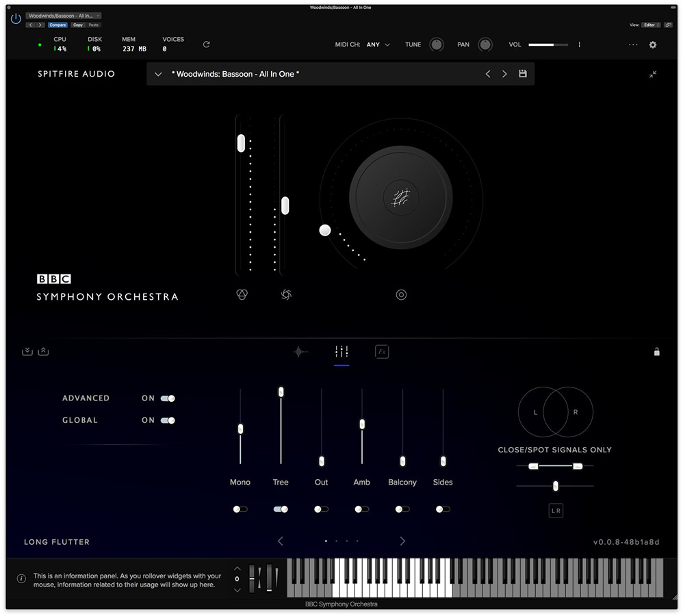Enable the Sides mic toggle

pyautogui.click(x=443, y=509)
